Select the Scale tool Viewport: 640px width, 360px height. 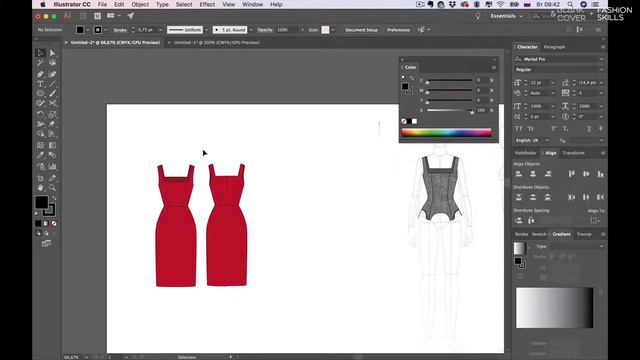[x=52, y=114]
